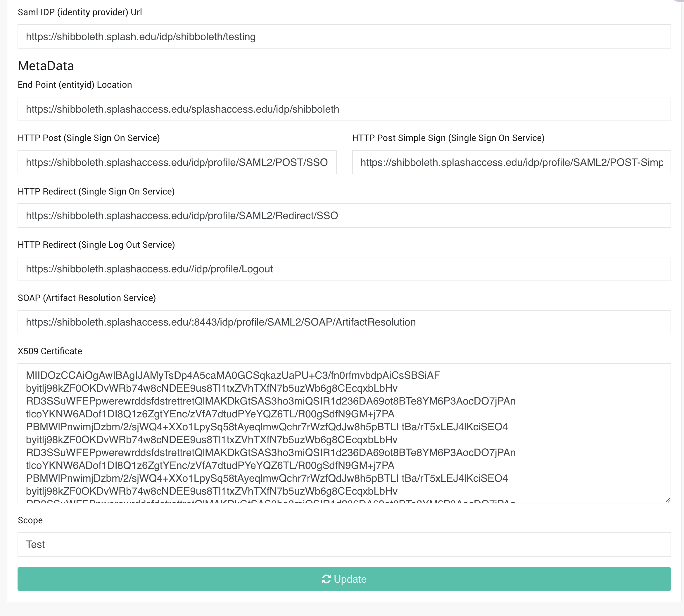Viewport: 684px width, 616px height.
Task: Click the Scope field label
Action: coord(30,520)
